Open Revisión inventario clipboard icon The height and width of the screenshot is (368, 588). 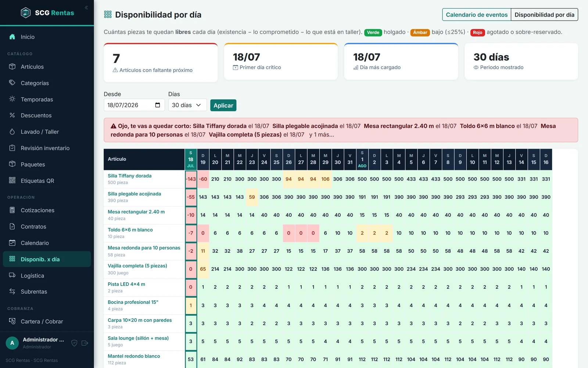[12, 148]
